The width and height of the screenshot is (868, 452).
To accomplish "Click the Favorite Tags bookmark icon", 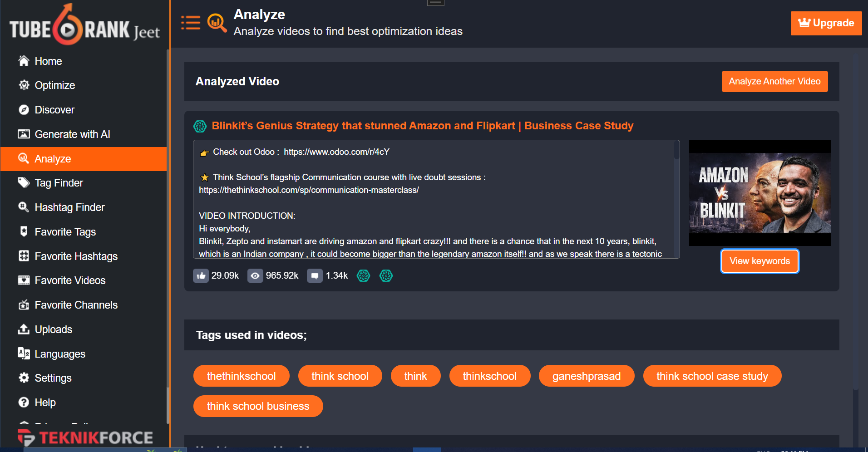I will (24, 231).
